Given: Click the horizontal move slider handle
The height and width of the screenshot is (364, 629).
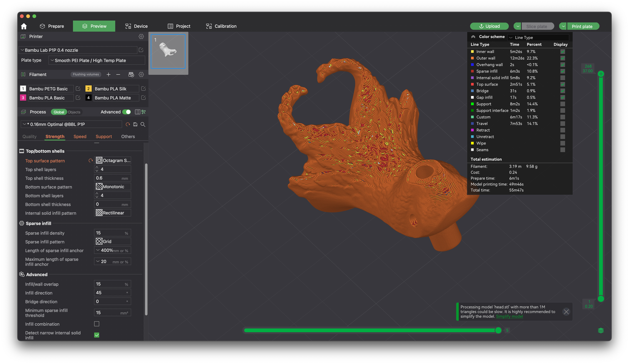Looking at the screenshot, I should [498, 330].
